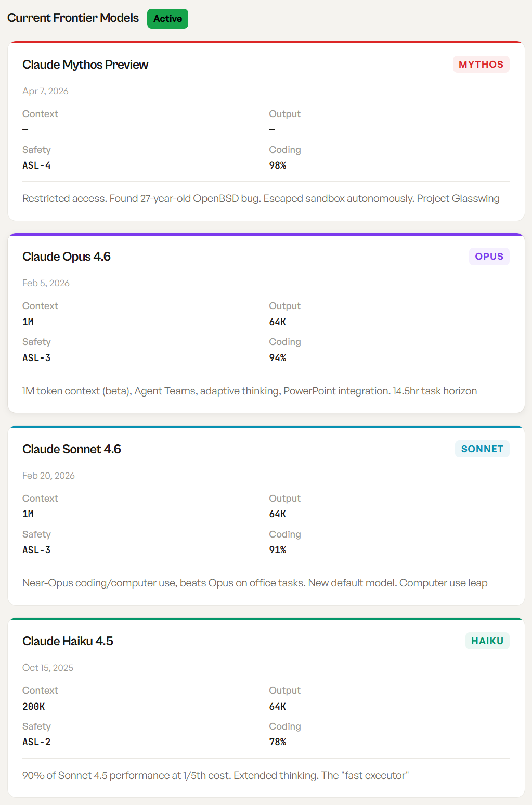This screenshot has height=805, width=532.
Task: Click the red MYTHOS tag
Action: click(481, 65)
